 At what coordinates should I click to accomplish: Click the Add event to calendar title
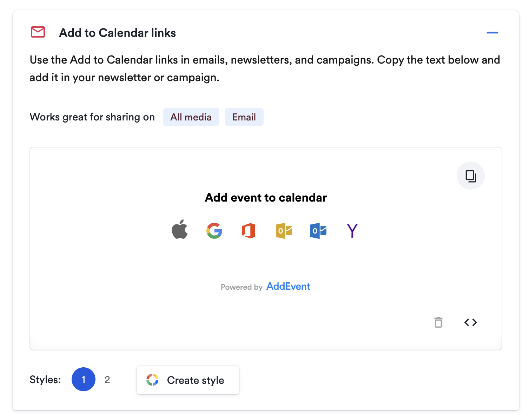(266, 197)
